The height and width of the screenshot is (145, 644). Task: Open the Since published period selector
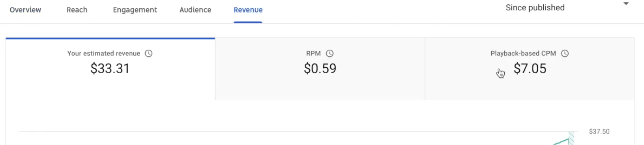[535, 8]
